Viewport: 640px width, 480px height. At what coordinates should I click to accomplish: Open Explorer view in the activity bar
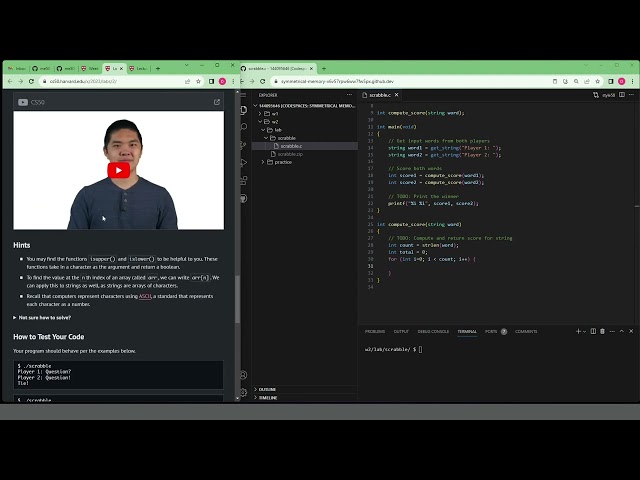click(x=244, y=110)
